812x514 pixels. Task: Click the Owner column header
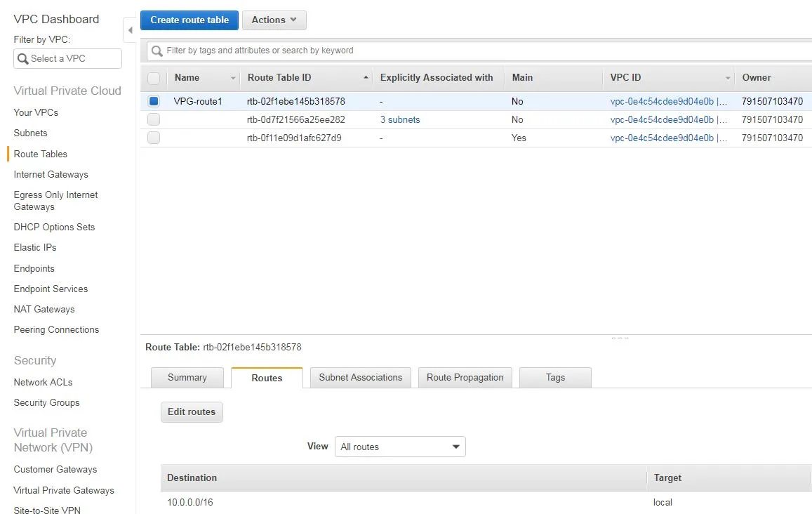[756, 78]
